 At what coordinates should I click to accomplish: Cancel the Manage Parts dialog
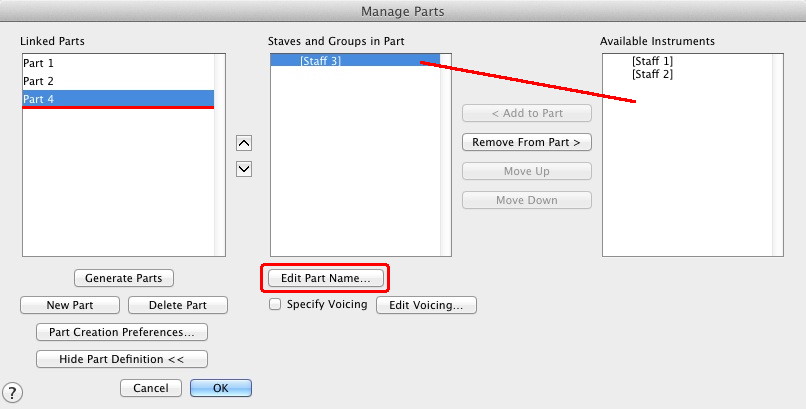(151, 388)
